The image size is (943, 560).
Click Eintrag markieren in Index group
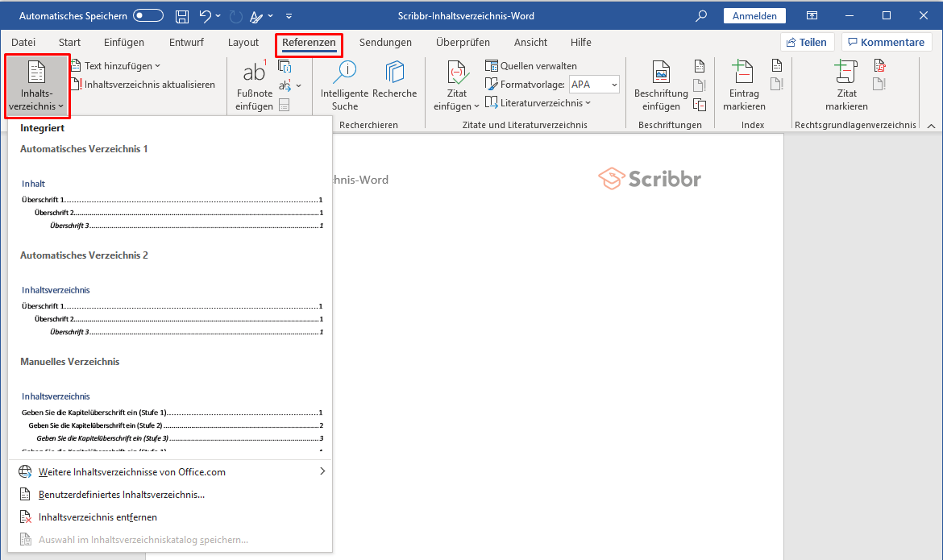[744, 86]
